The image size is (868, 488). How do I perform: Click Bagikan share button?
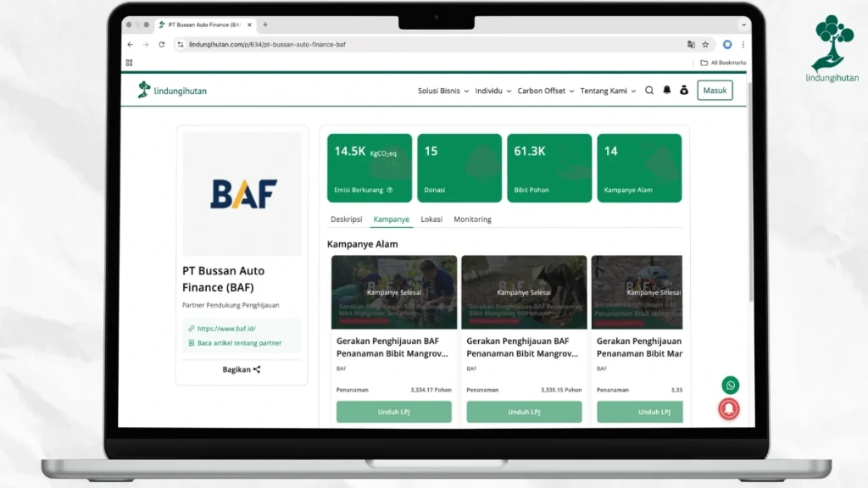pos(242,369)
